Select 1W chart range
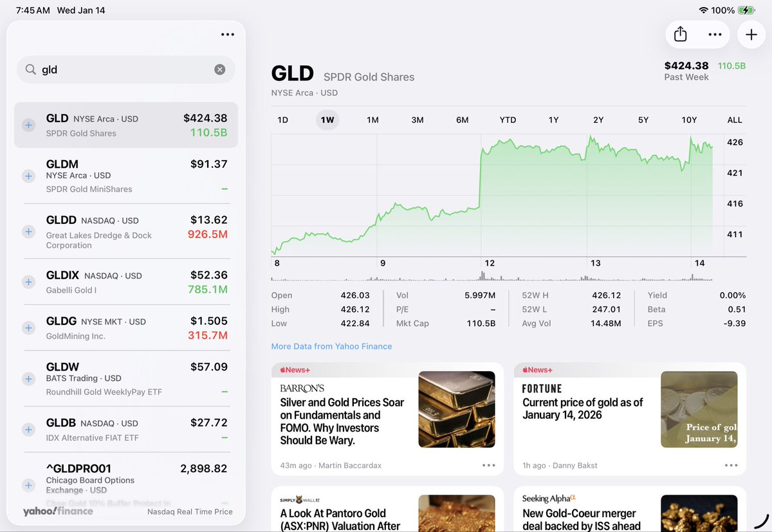Image resolution: width=772 pixels, height=532 pixels. click(x=327, y=120)
